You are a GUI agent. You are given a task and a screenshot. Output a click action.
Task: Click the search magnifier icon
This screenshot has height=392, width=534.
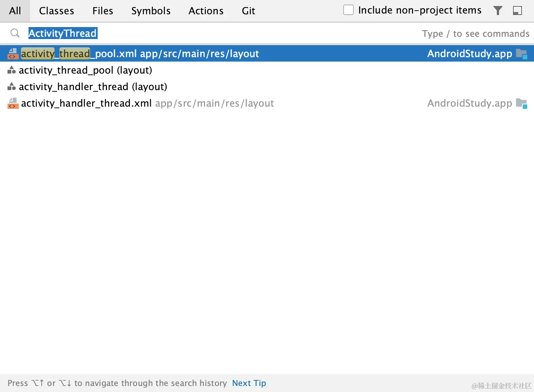[15, 33]
